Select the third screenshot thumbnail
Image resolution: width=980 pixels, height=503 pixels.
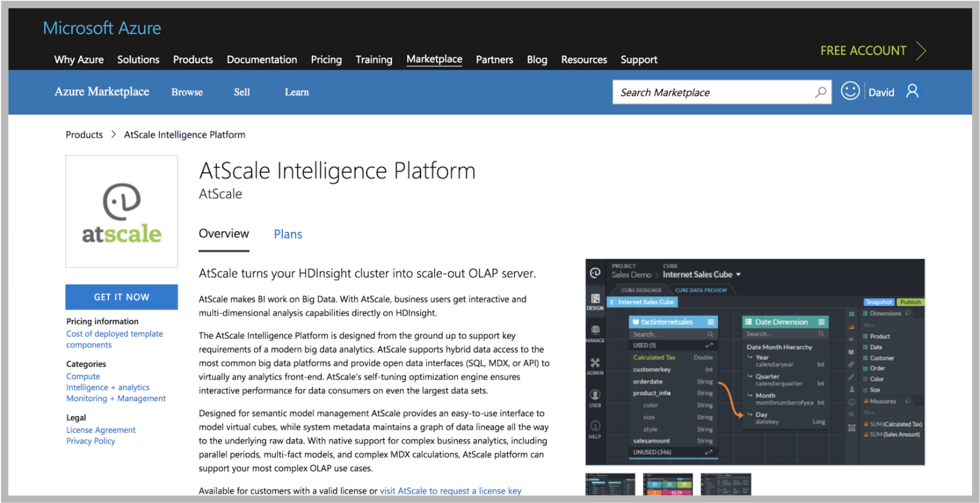coord(726,484)
